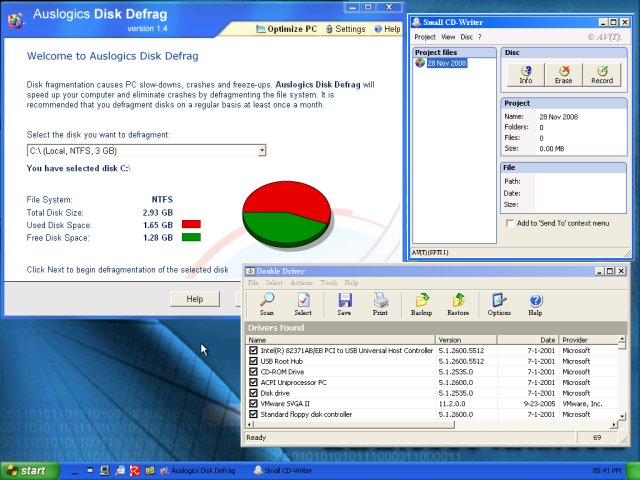640x480 pixels.
Task: Click the red Avira icon in quick launch
Action: pos(135,471)
